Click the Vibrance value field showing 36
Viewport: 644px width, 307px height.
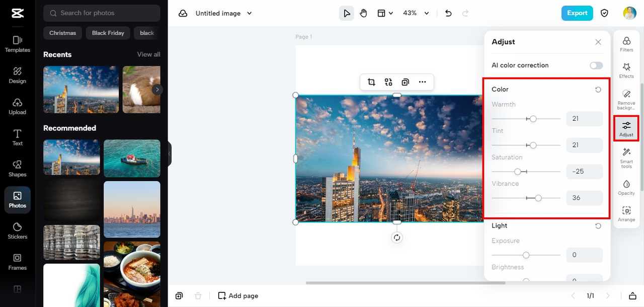585,198
